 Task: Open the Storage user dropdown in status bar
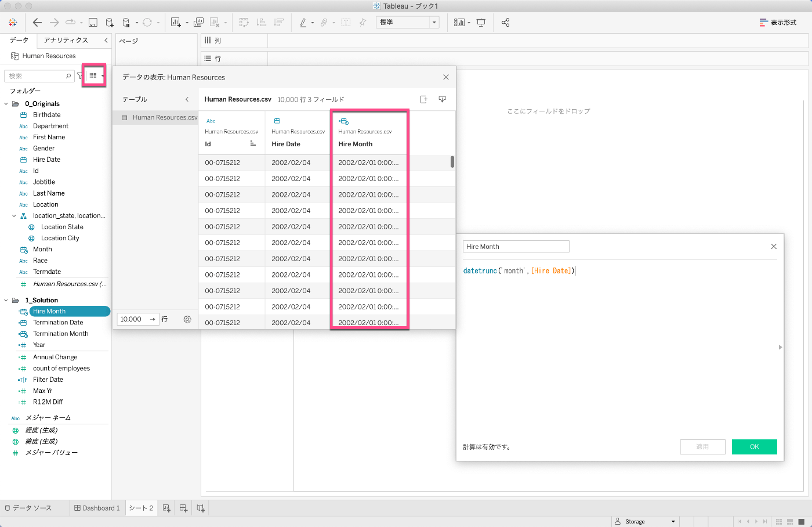point(645,522)
